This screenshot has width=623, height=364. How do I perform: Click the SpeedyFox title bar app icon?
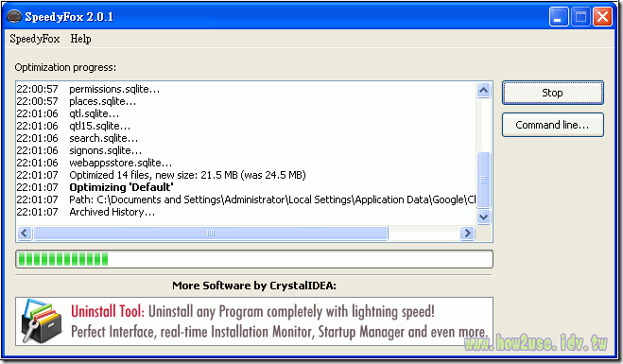14,17
